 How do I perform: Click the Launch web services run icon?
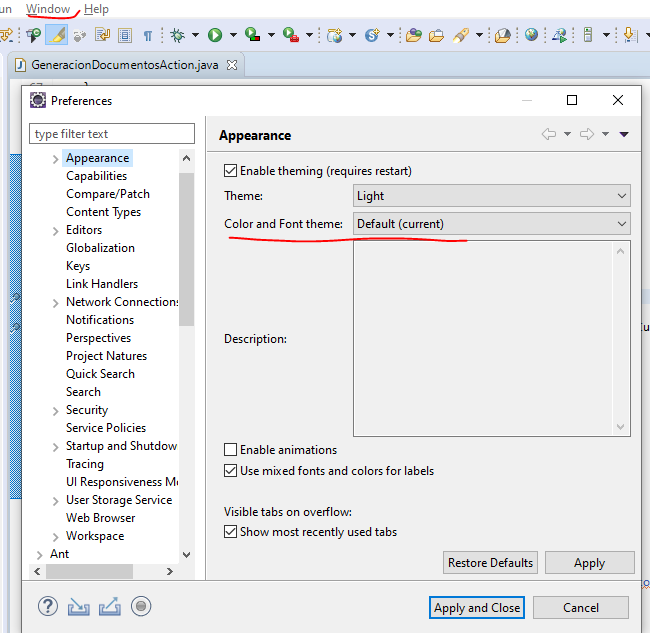coord(560,35)
